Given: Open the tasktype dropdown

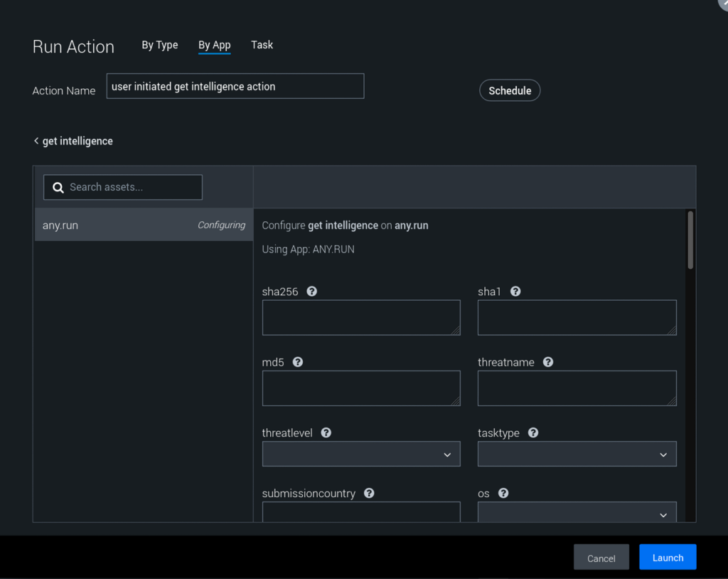Looking at the screenshot, I should tap(577, 455).
